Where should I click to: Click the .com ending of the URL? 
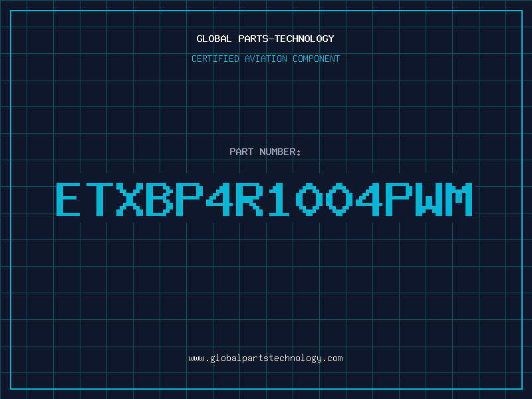tap(332, 358)
